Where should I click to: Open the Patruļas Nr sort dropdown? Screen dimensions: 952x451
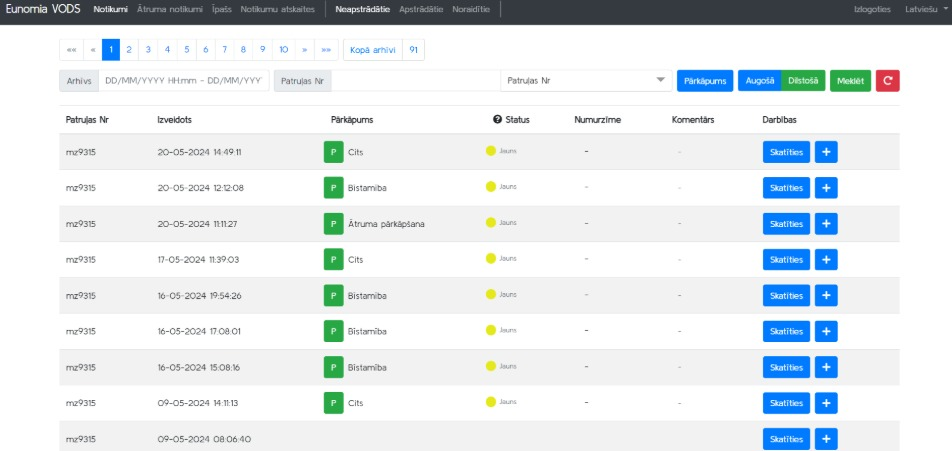(x=586, y=81)
